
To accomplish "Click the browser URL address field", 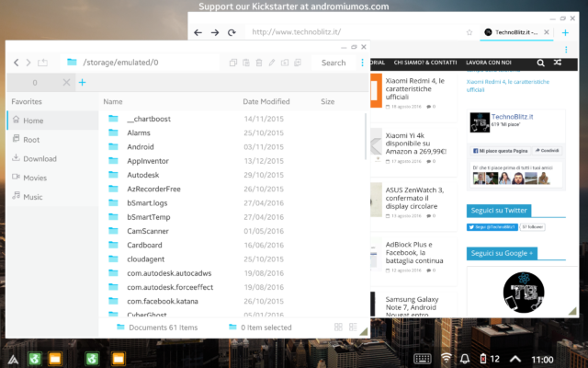I will point(358,32).
